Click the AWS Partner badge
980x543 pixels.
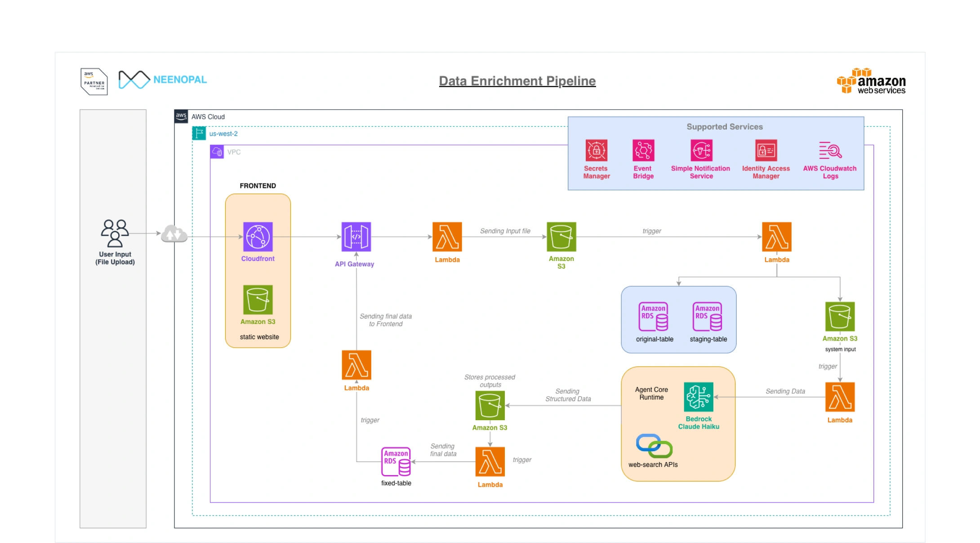[94, 81]
